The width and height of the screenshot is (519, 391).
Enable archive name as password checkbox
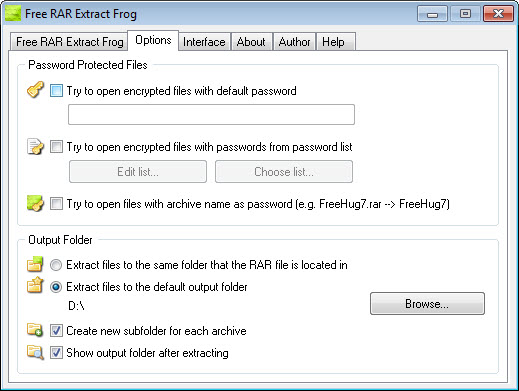point(56,203)
